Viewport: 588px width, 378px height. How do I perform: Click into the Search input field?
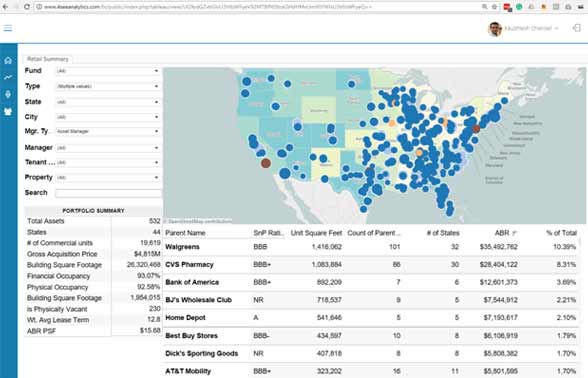click(x=108, y=193)
